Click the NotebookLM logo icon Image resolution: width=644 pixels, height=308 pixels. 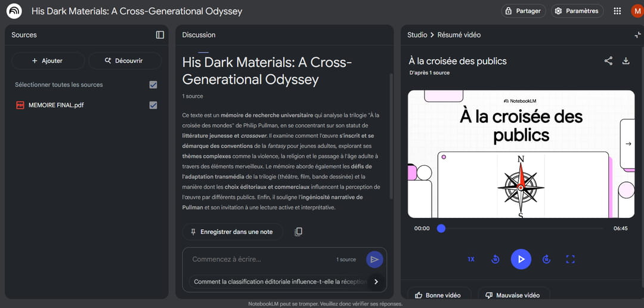pyautogui.click(x=14, y=11)
